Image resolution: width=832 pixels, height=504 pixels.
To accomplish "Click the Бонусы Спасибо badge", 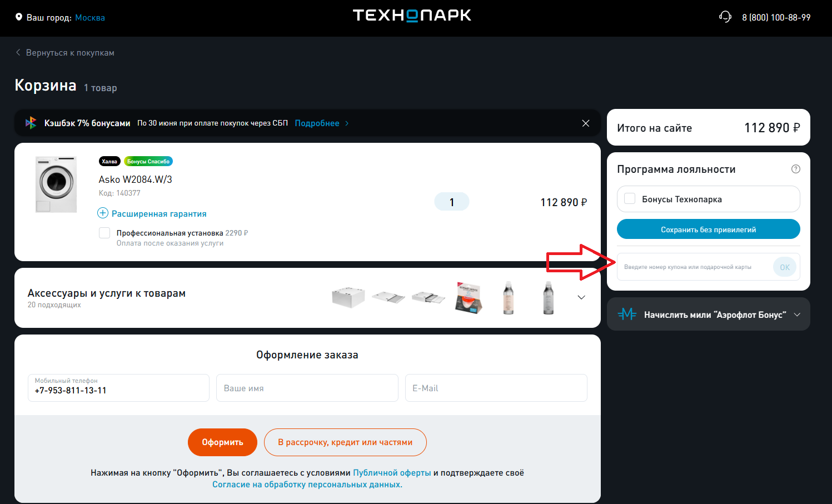I will point(148,161).
